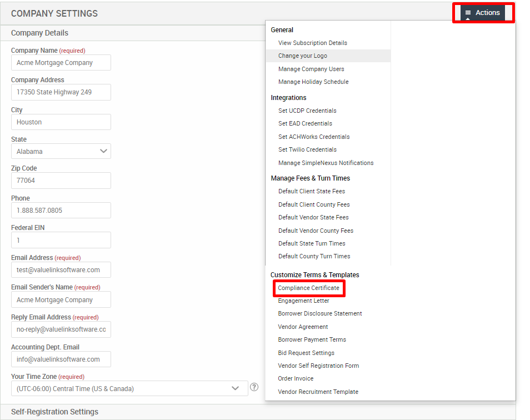Focus the Federal EIN field

pos(61,240)
